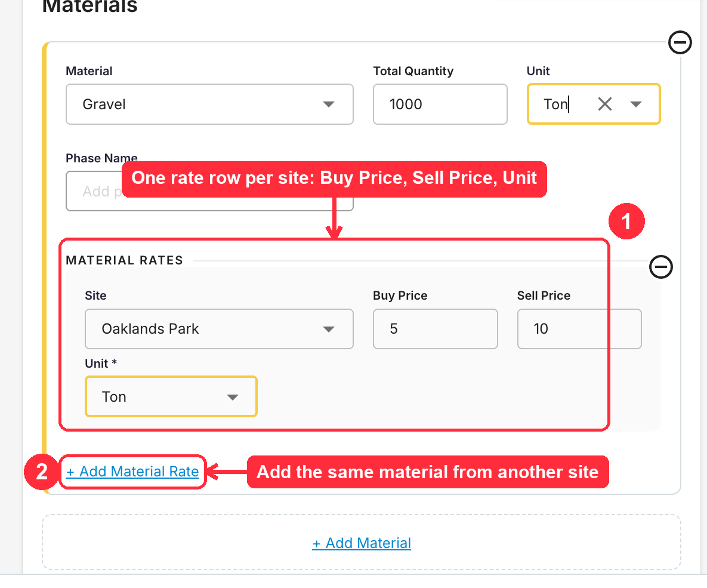Click the Total Quantity label
Screen dimensions: 707x588
(413, 71)
